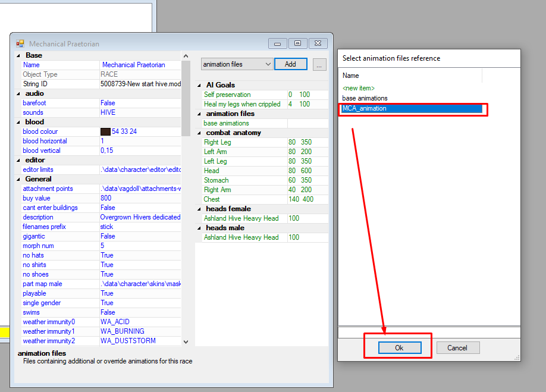Image resolution: width=546 pixels, height=392 pixels.
Task: Click the filter text field above Ok
Action: pyautogui.click(x=428, y=332)
